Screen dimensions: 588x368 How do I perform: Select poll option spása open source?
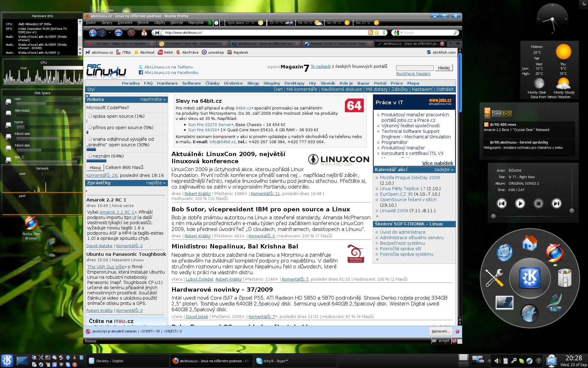(90, 116)
